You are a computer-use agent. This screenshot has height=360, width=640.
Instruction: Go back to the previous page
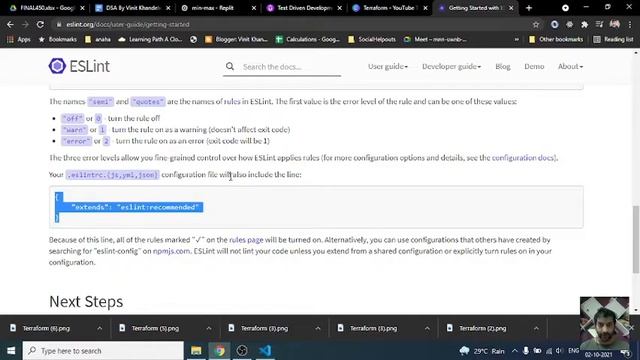[x=10, y=24]
